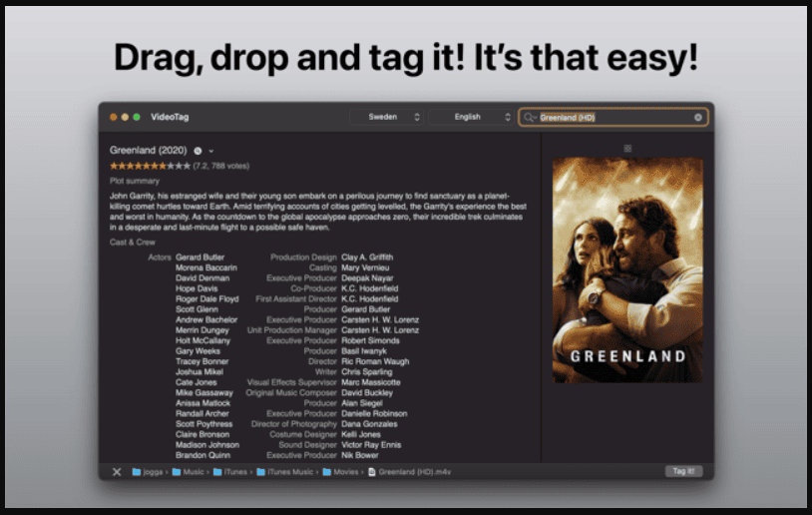Click Visual Effects Supervisor Marc Massicotte
Screen dimensions: 812x515
pyautogui.click(x=371, y=382)
